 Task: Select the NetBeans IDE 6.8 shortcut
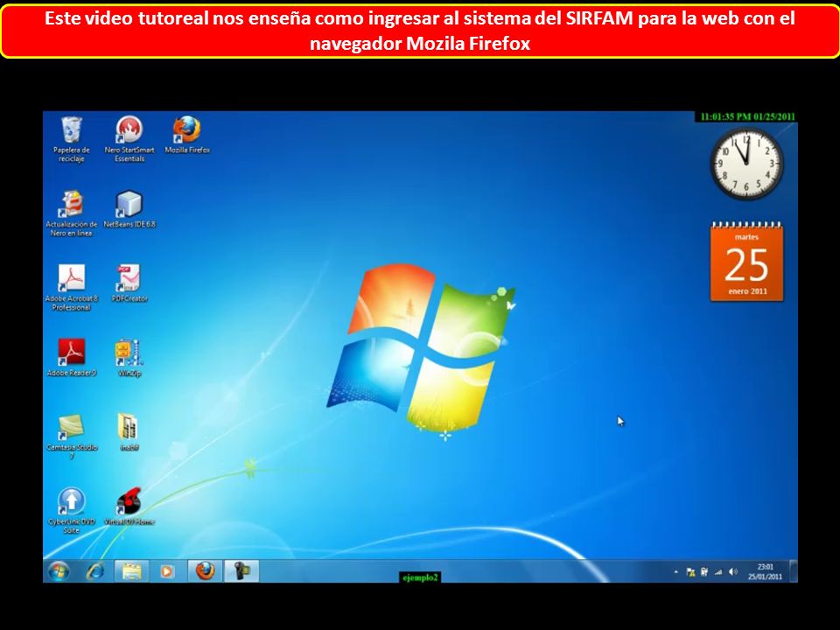[x=129, y=209]
